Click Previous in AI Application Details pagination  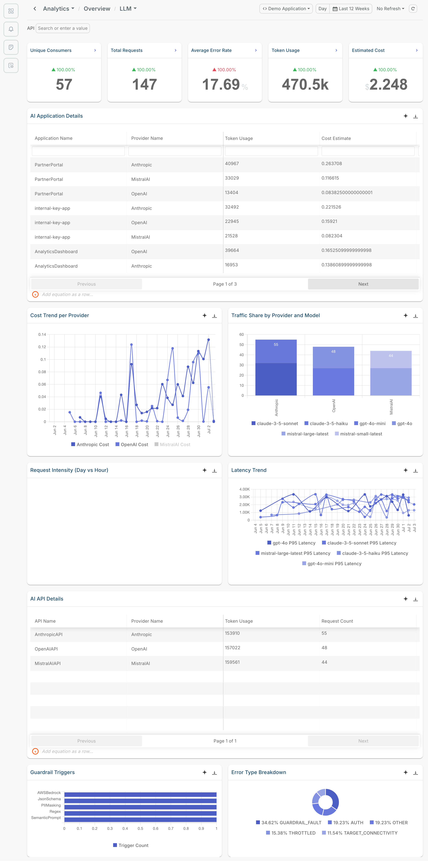point(86,284)
